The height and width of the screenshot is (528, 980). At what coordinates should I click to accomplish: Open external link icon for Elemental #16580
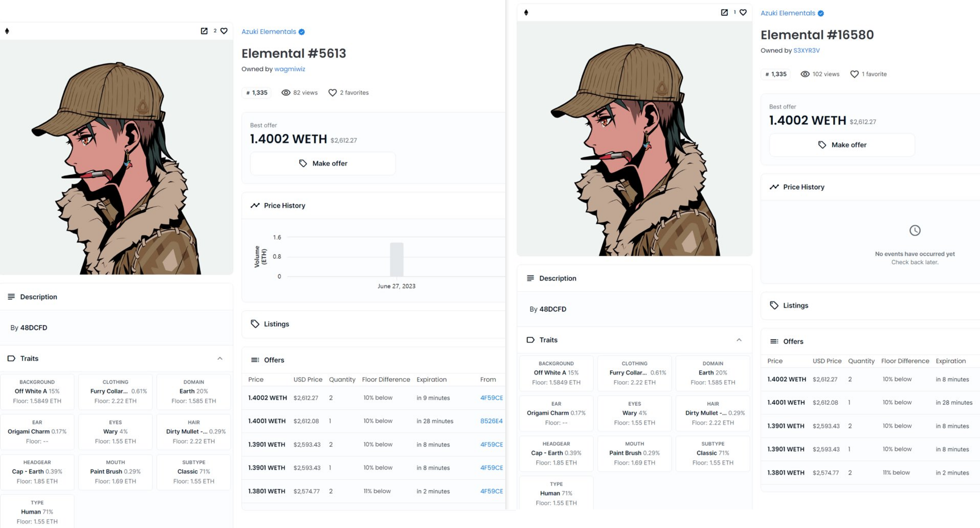pyautogui.click(x=724, y=13)
